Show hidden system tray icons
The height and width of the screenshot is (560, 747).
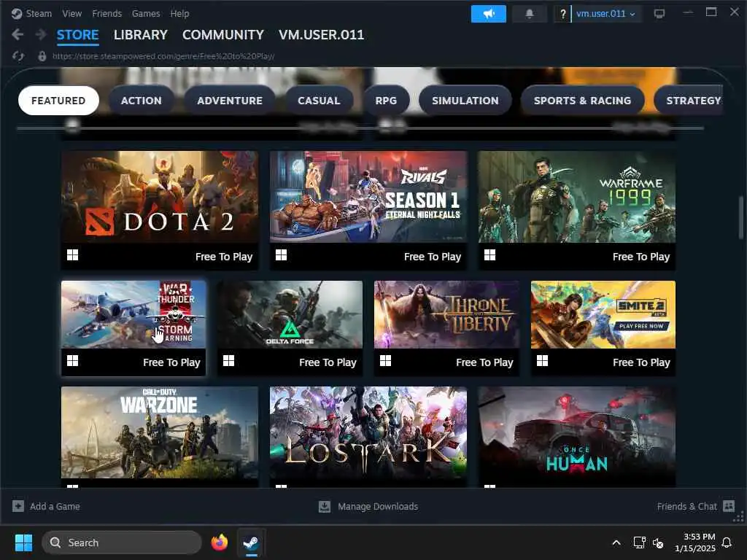point(616,542)
